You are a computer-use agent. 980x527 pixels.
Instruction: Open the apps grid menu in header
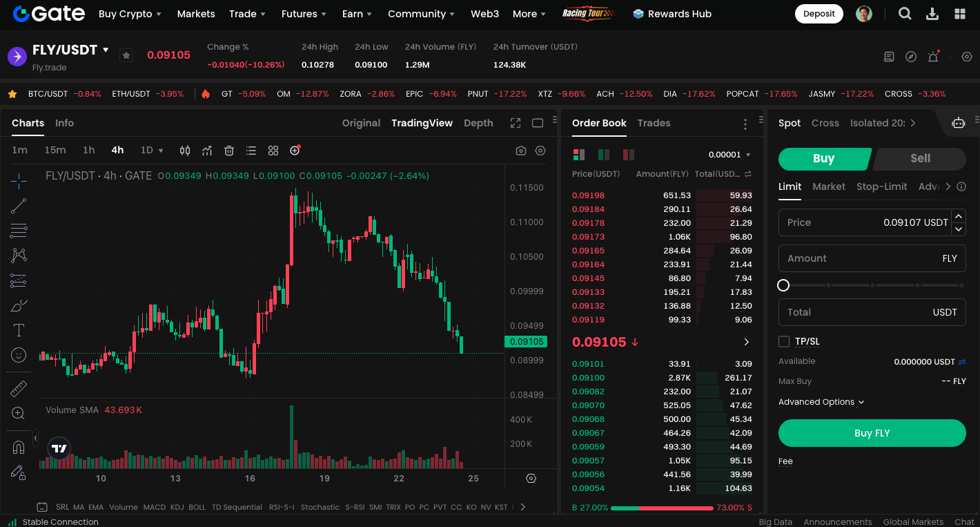pyautogui.click(x=960, y=14)
